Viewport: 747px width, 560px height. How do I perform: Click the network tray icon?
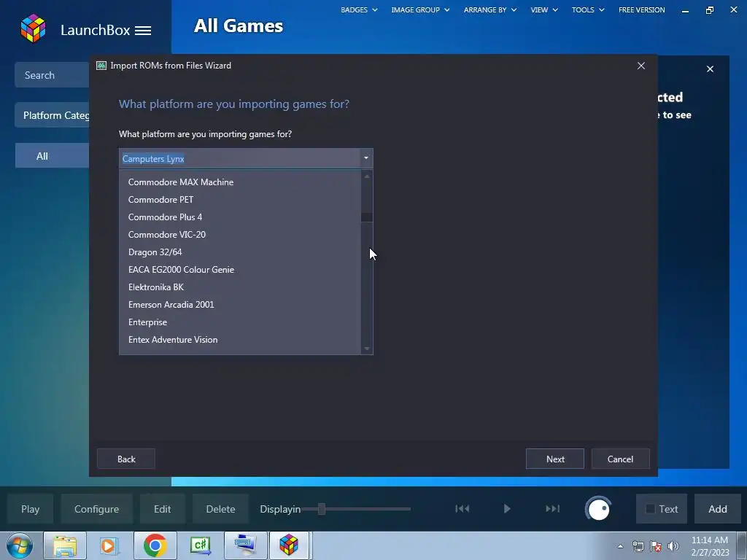pyautogui.click(x=638, y=546)
